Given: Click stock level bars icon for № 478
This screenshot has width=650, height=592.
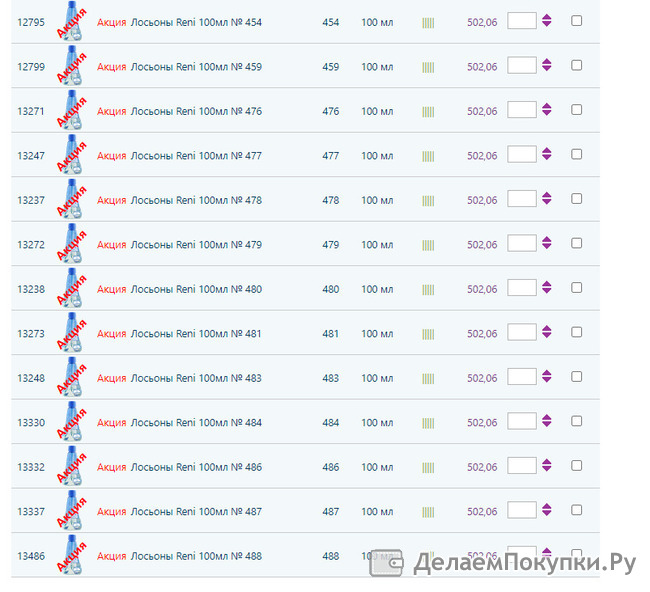Looking at the screenshot, I should [428, 201].
